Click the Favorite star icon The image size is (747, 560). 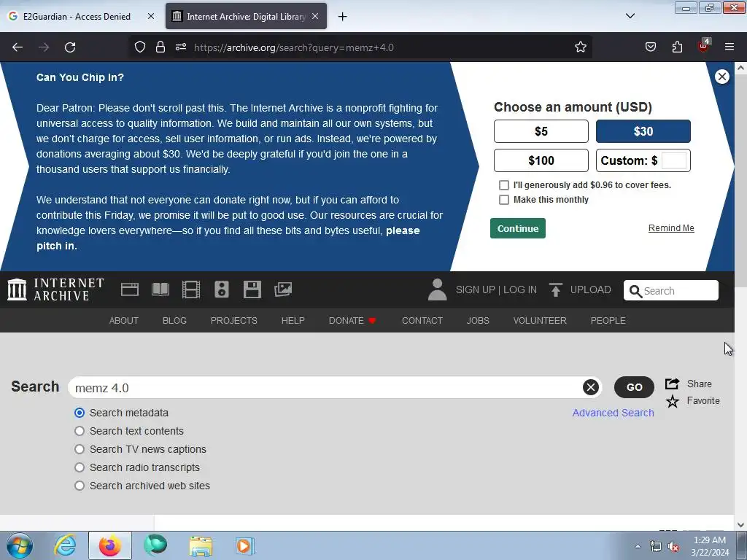click(672, 402)
